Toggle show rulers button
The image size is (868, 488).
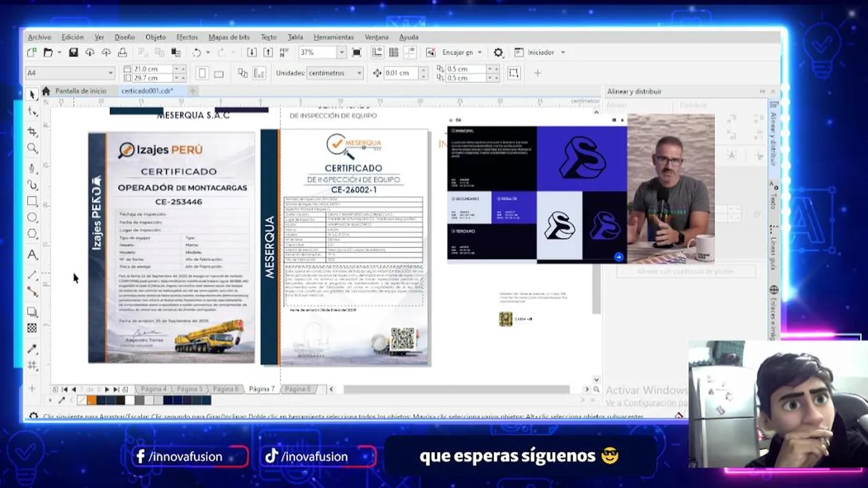click(x=377, y=52)
